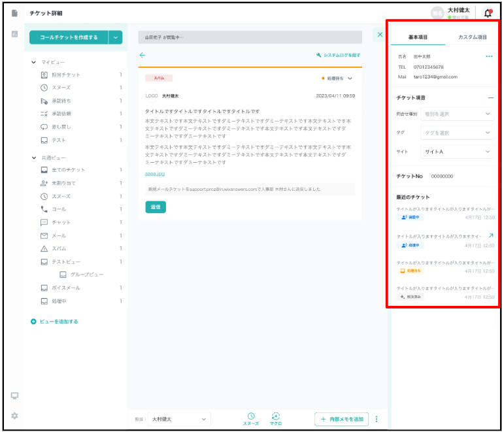Image resolution: width=504 pixels, height=432 pixels.
Task: Open the three-dot menu beside customer name
Action: coord(488,57)
